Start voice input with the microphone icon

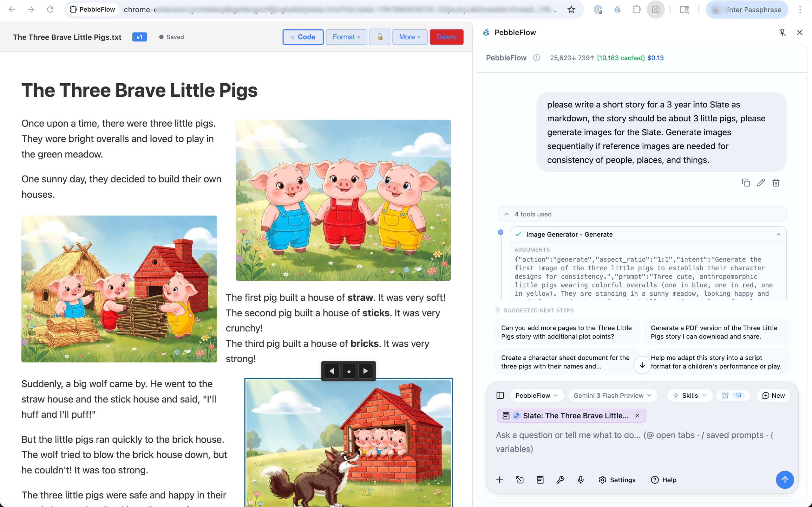(580, 480)
